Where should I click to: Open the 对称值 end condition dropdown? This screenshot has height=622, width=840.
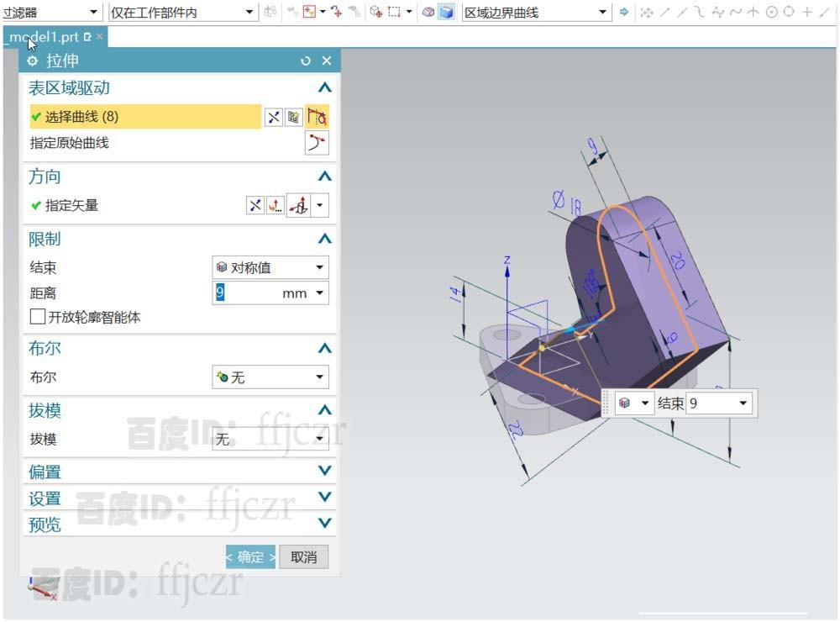pos(270,266)
